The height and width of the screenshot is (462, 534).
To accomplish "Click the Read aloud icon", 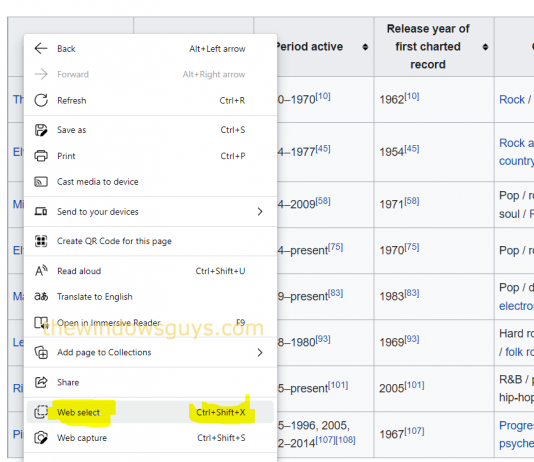I will 41,271.
